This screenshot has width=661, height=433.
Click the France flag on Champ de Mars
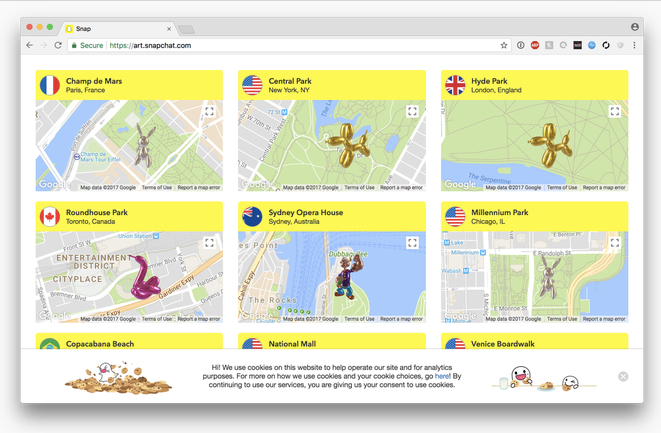pyautogui.click(x=50, y=85)
